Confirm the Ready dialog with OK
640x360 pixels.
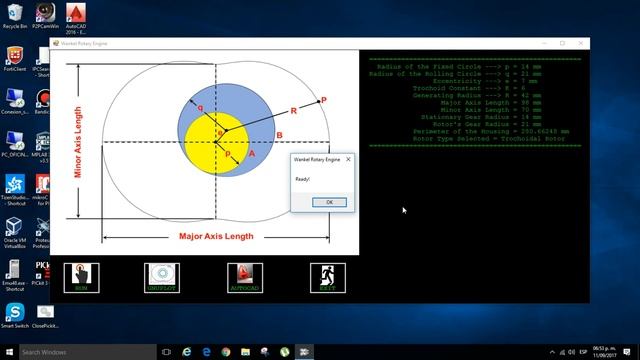click(329, 202)
